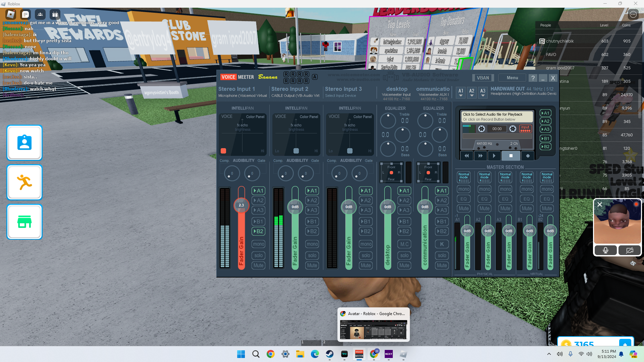Select an input device for Stereo Input 3

coord(340,96)
